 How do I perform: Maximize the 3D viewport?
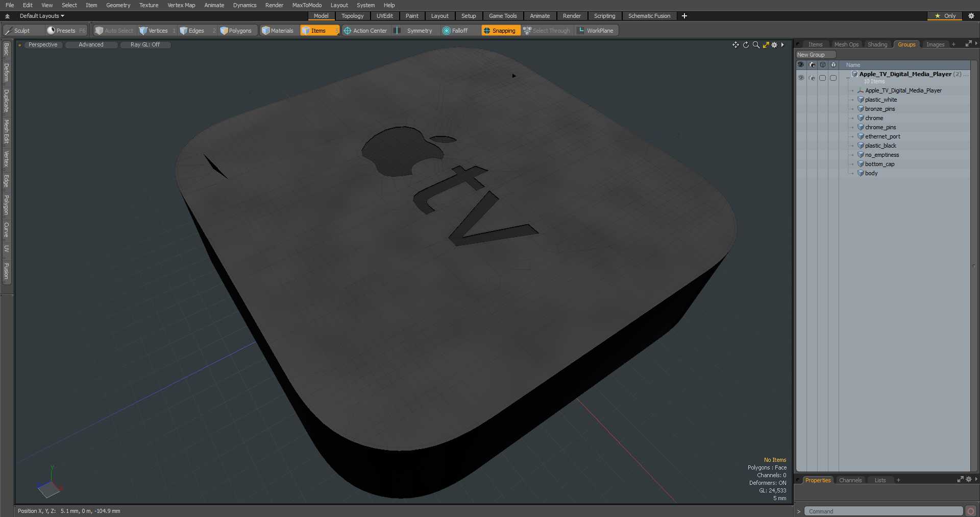(766, 45)
